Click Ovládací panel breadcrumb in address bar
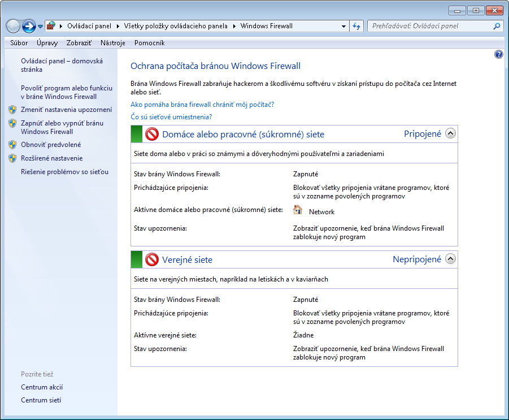 tap(89, 26)
